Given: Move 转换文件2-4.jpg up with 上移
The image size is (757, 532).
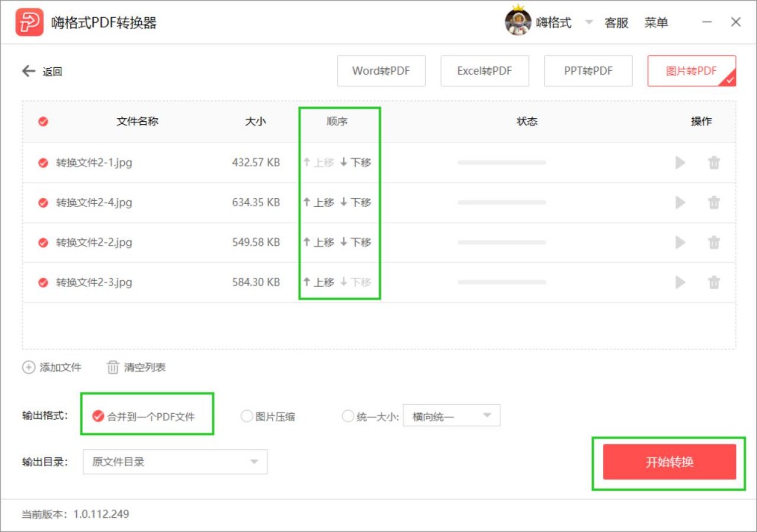Looking at the screenshot, I should [319, 202].
